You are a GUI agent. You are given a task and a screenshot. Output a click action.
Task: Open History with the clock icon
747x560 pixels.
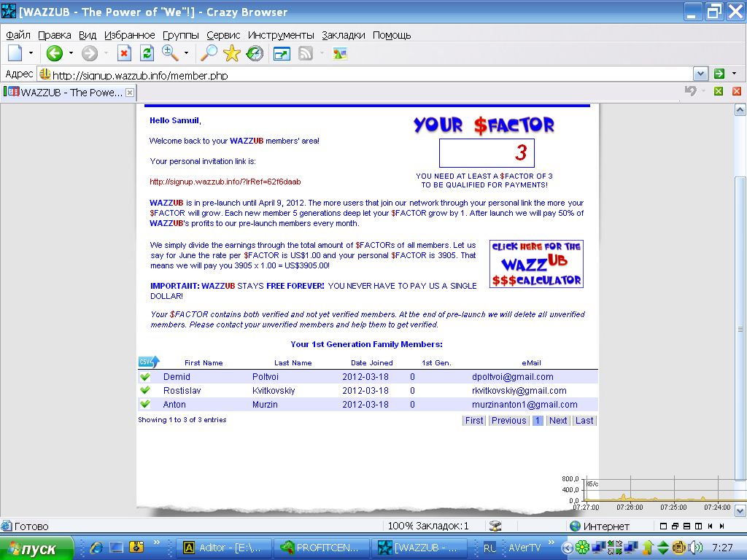pos(255,52)
